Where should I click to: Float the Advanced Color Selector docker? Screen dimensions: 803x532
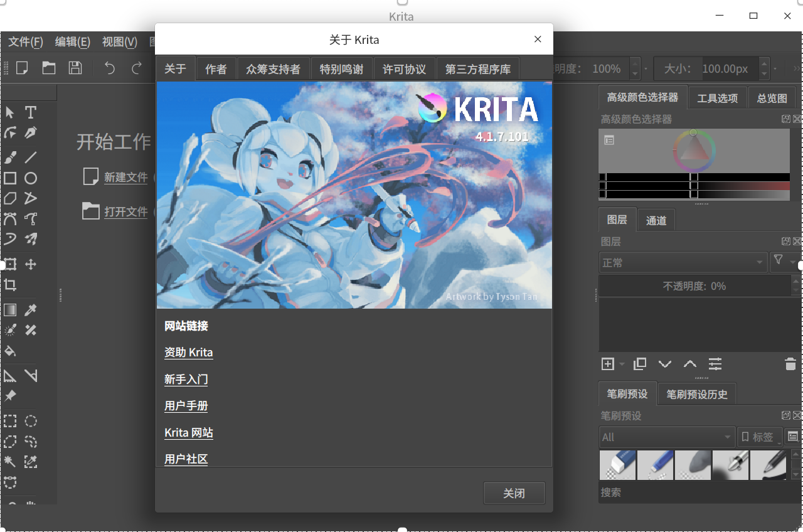[786, 119]
